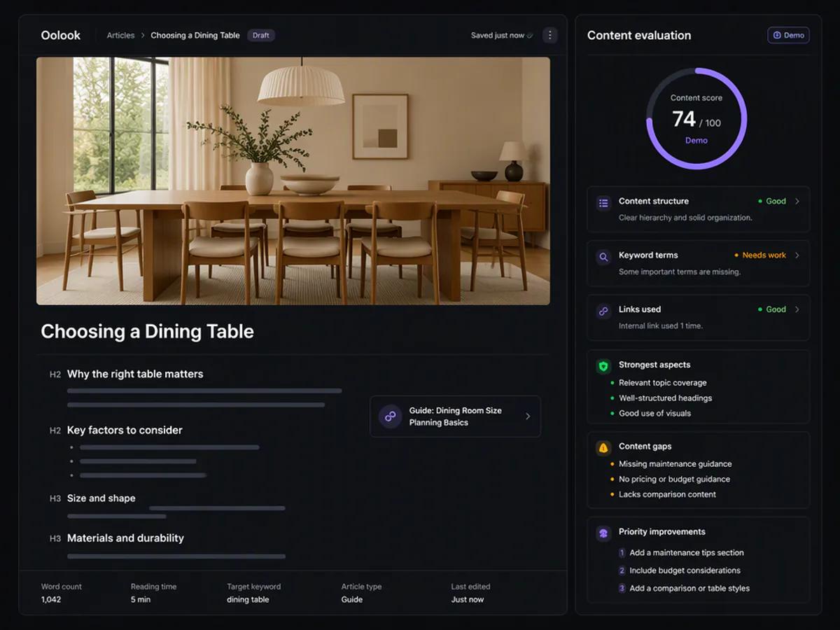
Task: Click Some important terms are missing text
Action: [680, 272]
